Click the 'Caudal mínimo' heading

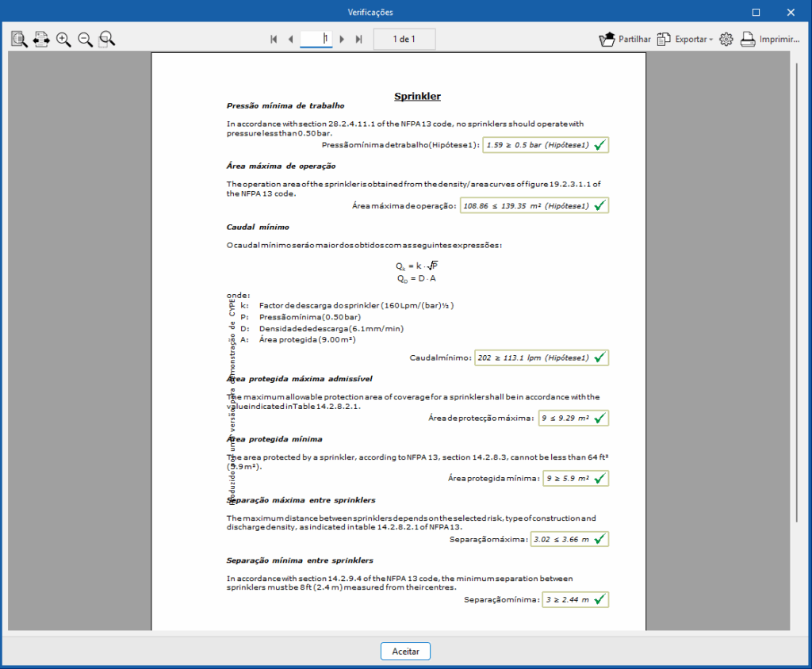point(258,227)
